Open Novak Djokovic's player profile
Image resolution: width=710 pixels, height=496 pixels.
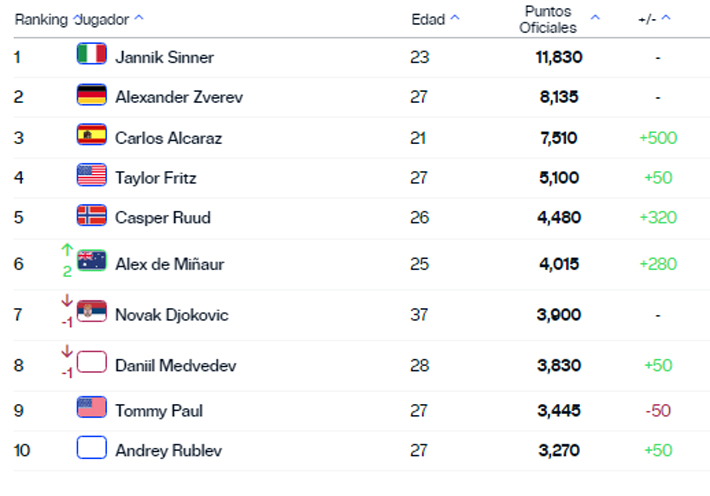[171, 315]
